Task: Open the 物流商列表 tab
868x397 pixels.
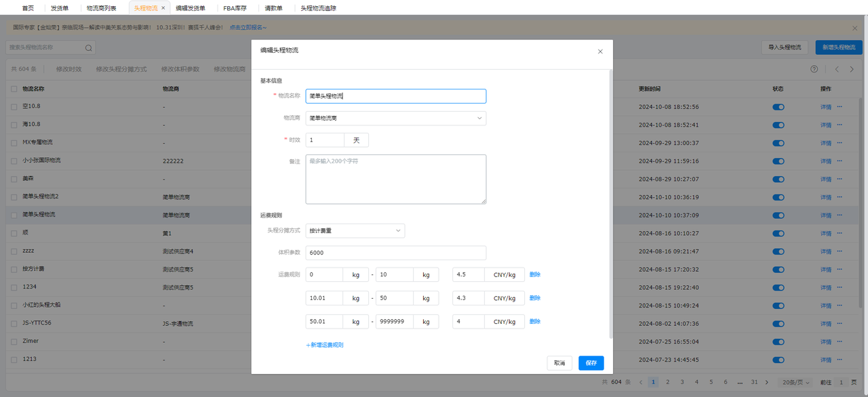Action: tap(101, 8)
